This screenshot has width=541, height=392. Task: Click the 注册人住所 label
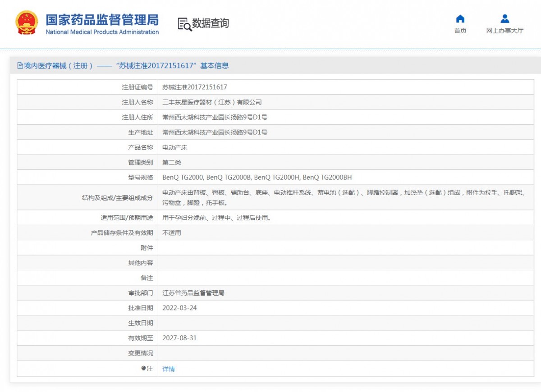(x=138, y=117)
